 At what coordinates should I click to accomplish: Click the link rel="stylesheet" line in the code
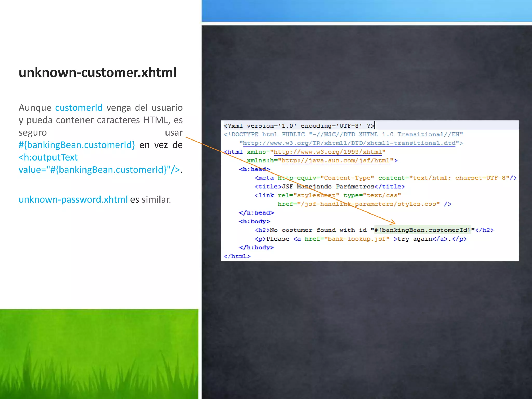pos(328,195)
